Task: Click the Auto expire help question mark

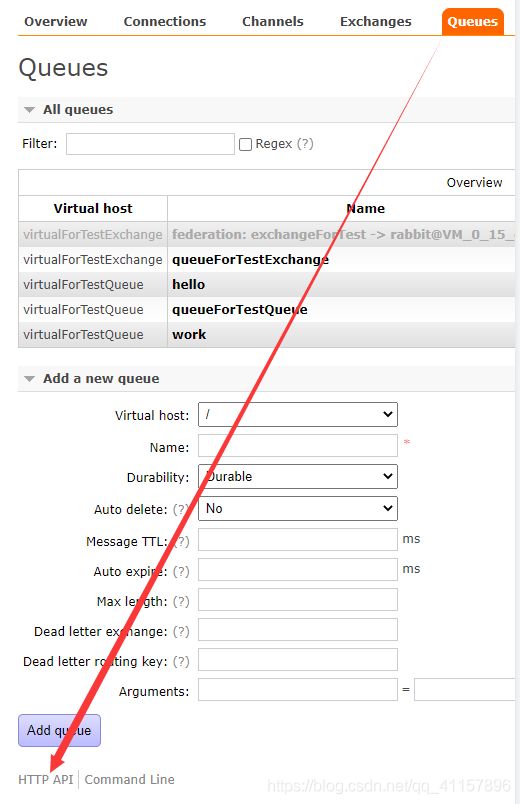Action: point(181,571)
